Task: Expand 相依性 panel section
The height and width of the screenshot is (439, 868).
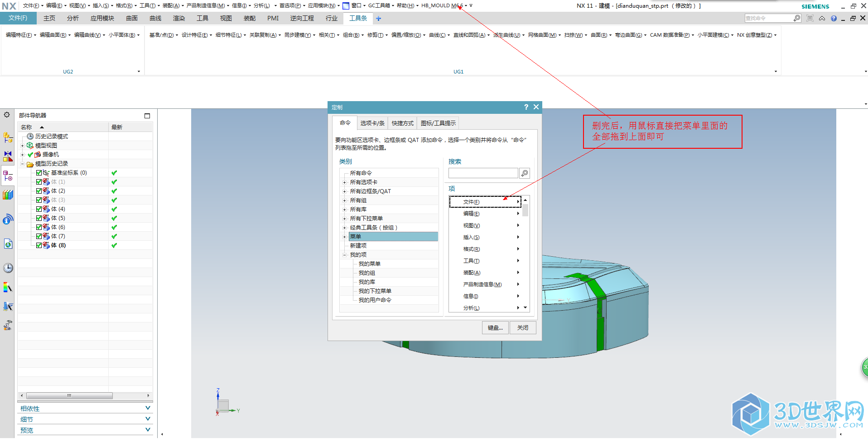Action: click(148, 408)
